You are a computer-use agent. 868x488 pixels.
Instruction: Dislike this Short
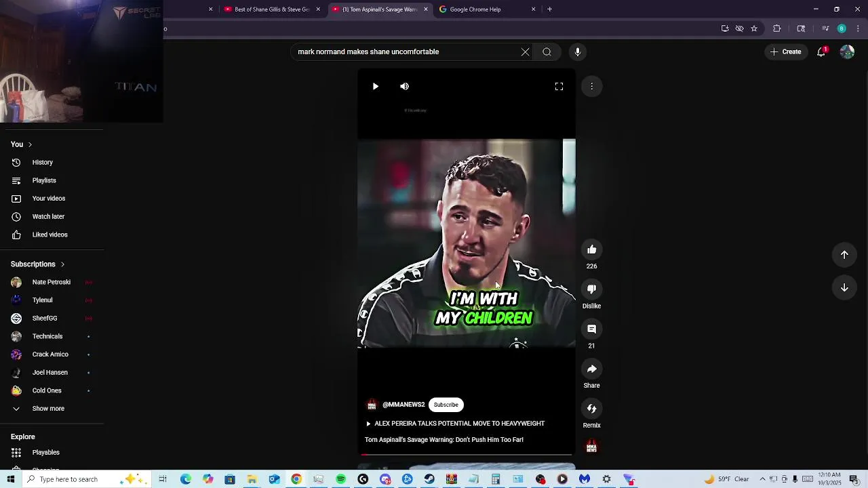point(592,289)
